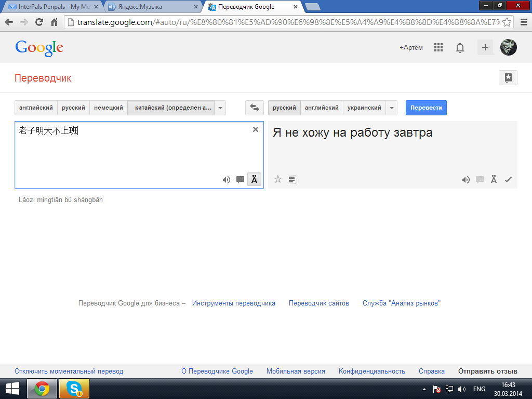532x399 pixels.
Task: Reload the current page
Action: point(39,22)
